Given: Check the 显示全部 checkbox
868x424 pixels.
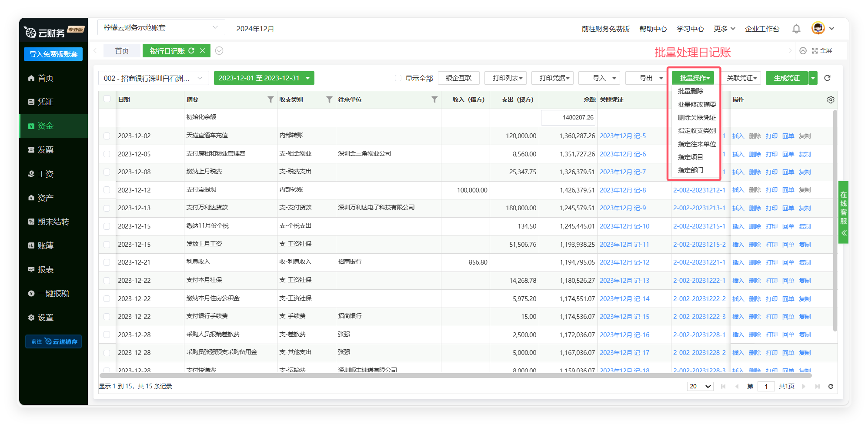Looking at the screenshot, I should pyautogui.click(x=398, y=78).
